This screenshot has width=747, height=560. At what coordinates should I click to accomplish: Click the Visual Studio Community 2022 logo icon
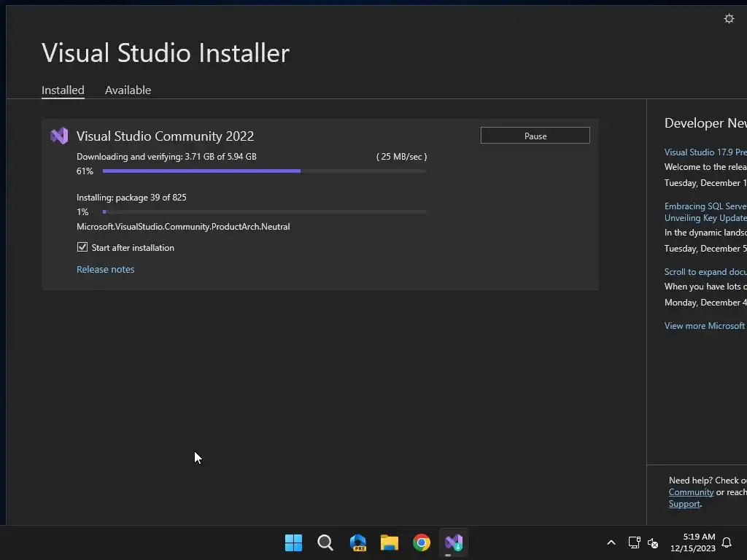(59, 136)
